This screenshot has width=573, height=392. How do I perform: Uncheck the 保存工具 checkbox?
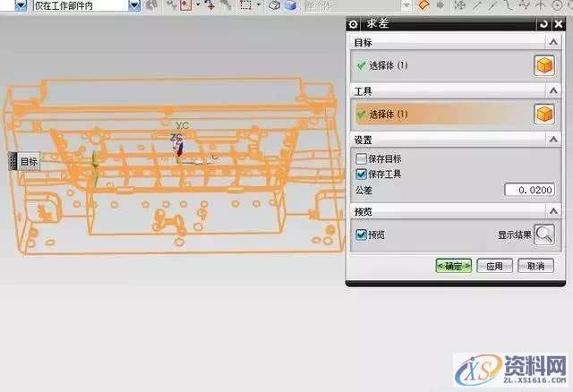[x=361, y=174]
